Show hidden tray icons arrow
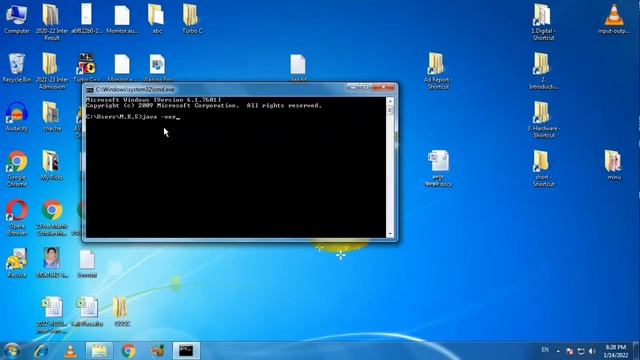This screenshot has width=640, height=360. click(558, 351)
